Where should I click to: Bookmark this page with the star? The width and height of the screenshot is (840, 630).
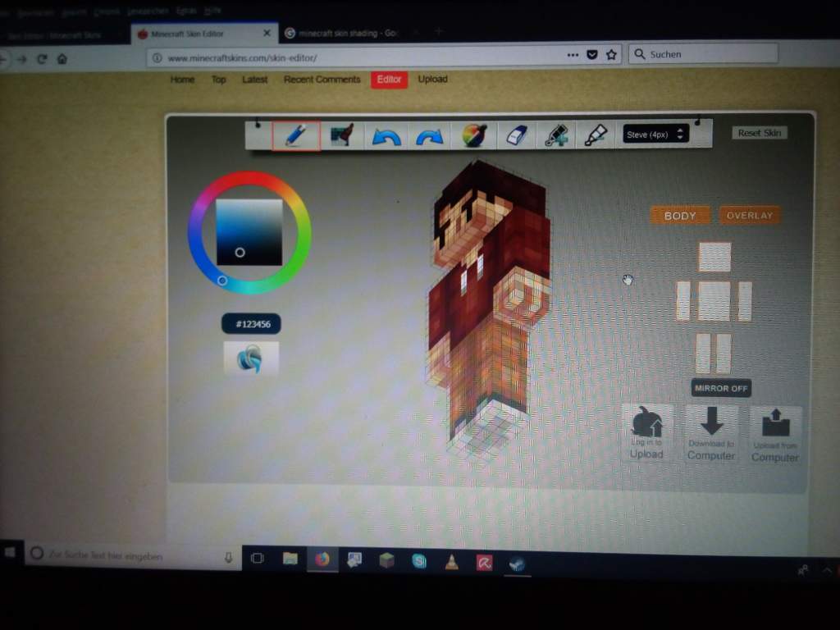click(611, 55)
